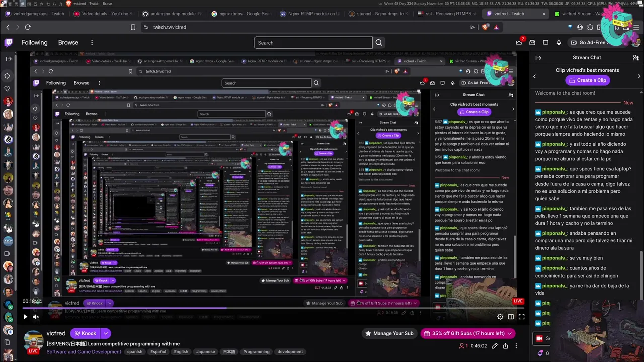Click the development tag
The image size is (644, 362).
[290, 352]
